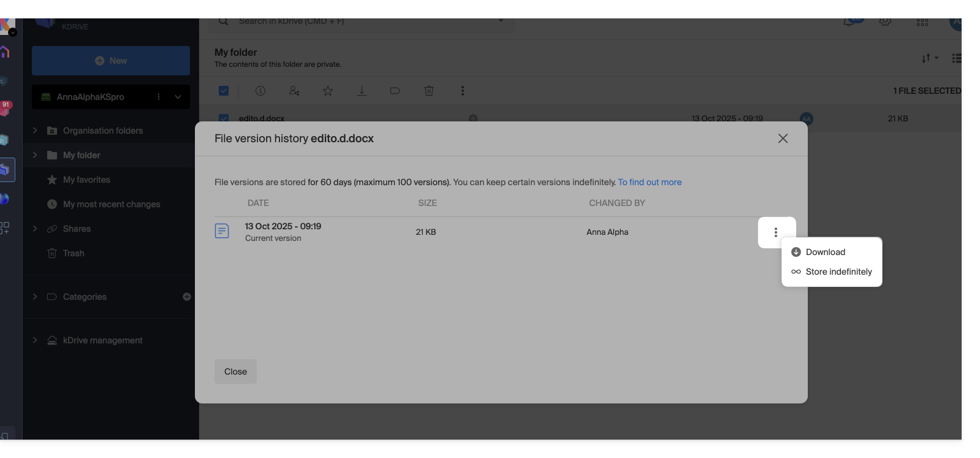980x458 pixels.
Task: Choose Store indefinitely option
Action: click(x=838, y=272)
